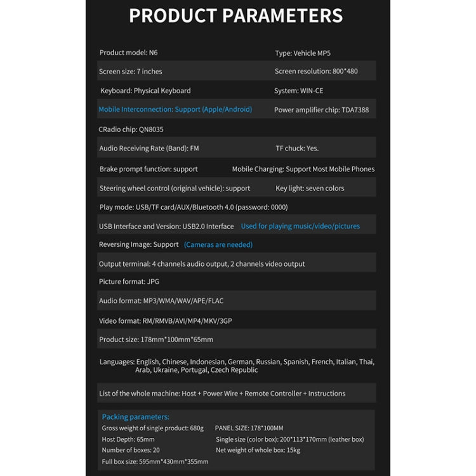Click the 'Key light: seven colors' text

[x=310, y=188]
